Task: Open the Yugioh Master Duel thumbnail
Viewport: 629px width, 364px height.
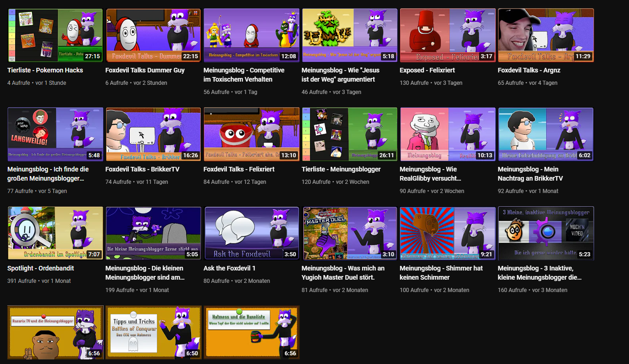Action: coord(349,233)
